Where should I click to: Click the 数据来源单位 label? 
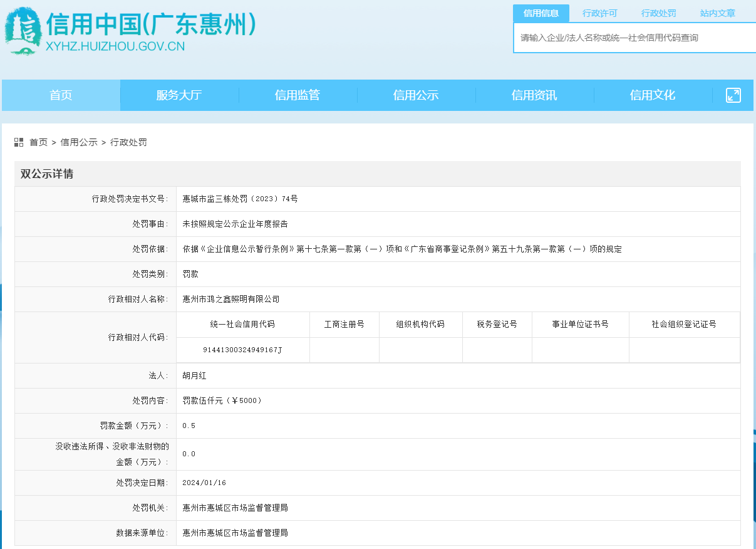(x=142, y=533)
